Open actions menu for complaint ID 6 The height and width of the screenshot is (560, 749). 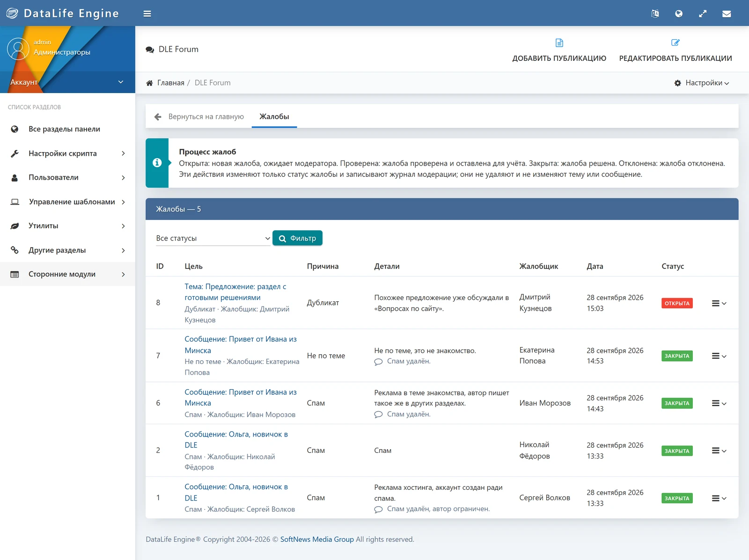point(719,403)
